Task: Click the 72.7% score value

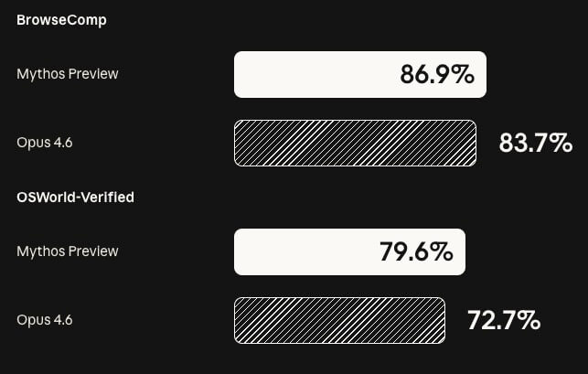Action: pos(504,320)
